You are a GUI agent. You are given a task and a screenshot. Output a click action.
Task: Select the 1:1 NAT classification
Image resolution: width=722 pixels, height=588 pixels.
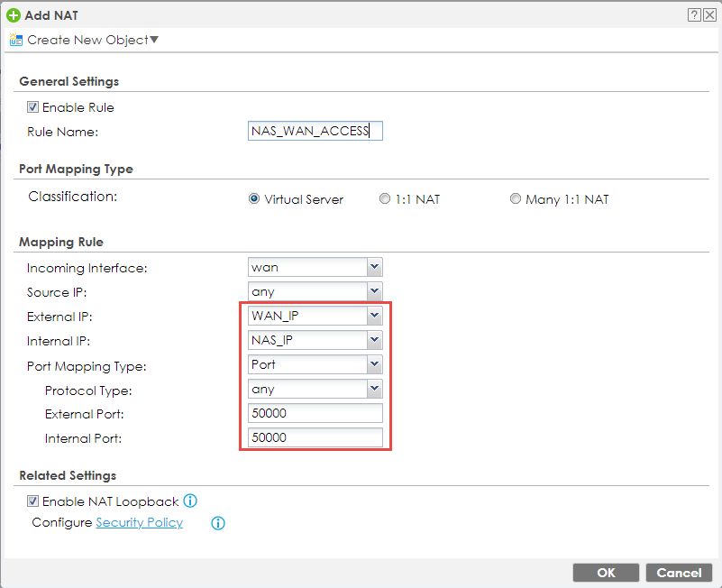385,199
